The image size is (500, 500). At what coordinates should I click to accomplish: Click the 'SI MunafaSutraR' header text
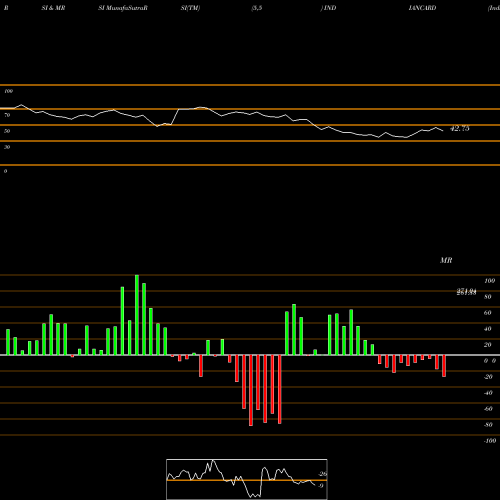coord(123,8)
